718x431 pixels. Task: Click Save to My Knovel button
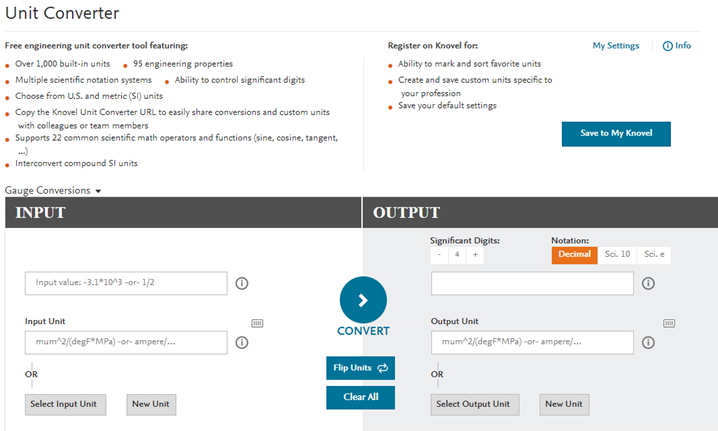(x=616, y=133)
